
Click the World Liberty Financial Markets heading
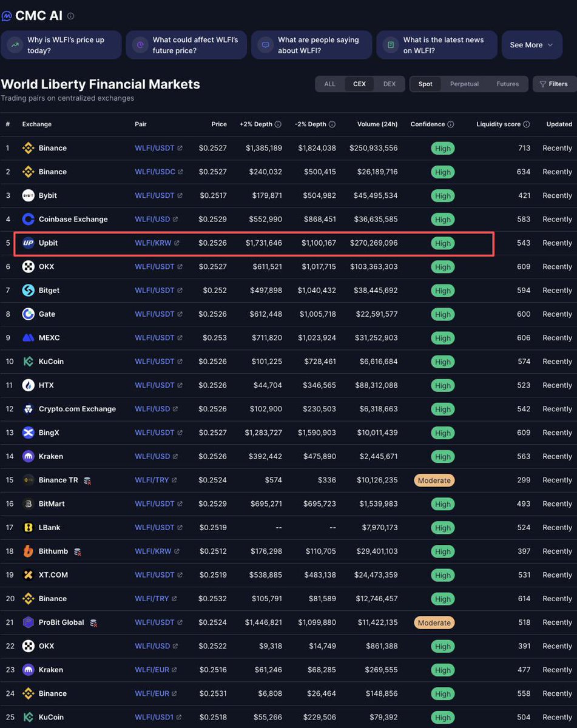tap(100, 84)
